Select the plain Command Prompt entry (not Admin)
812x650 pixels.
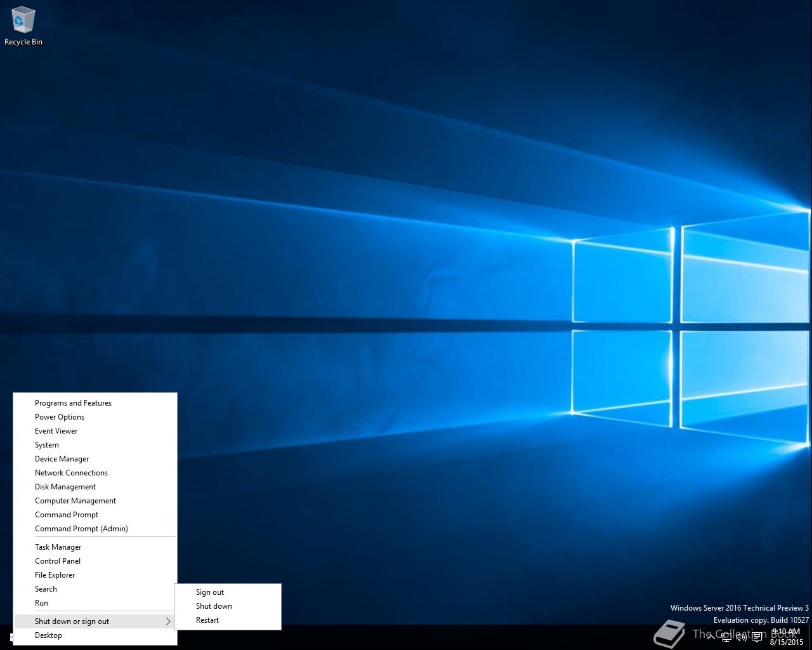[95, 515]
